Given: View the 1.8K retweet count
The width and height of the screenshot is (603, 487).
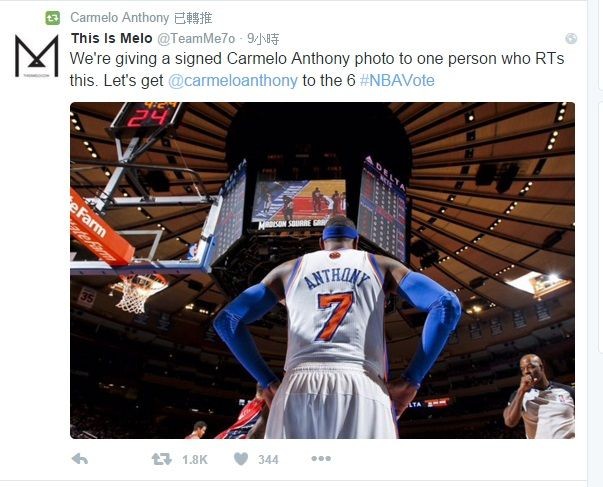Looking at the screenshot, I should (195, 460).
